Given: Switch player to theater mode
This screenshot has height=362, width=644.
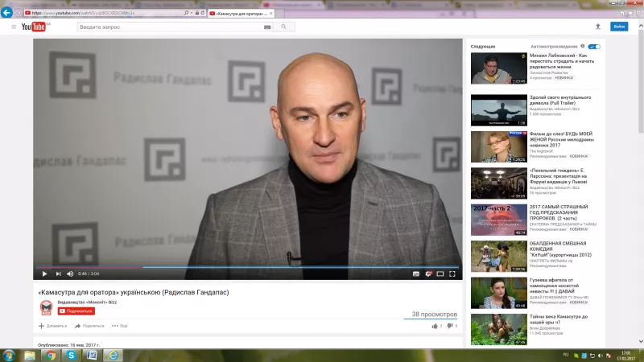Looking at the screenshot, I should (440, 274).
